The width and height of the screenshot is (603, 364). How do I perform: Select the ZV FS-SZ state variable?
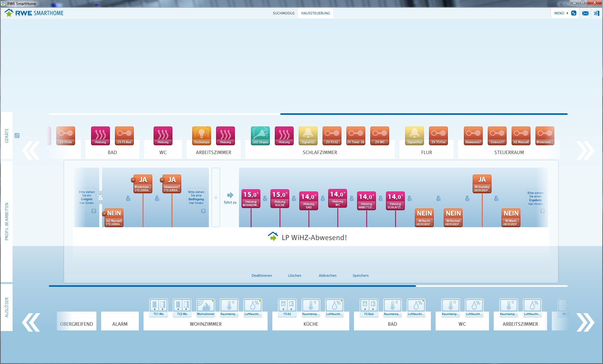click(x=332, y=136)
